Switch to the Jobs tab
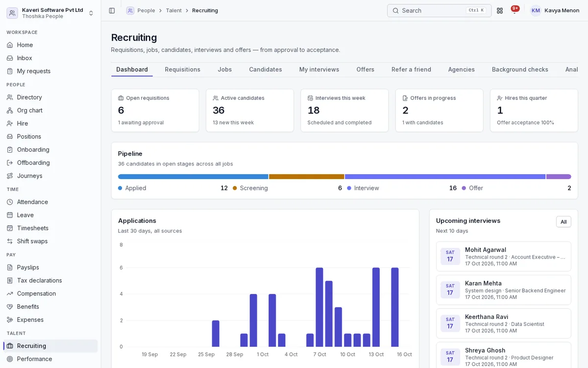Image resolution: width=588 pixels, height=368 pixels. [225, 70]
